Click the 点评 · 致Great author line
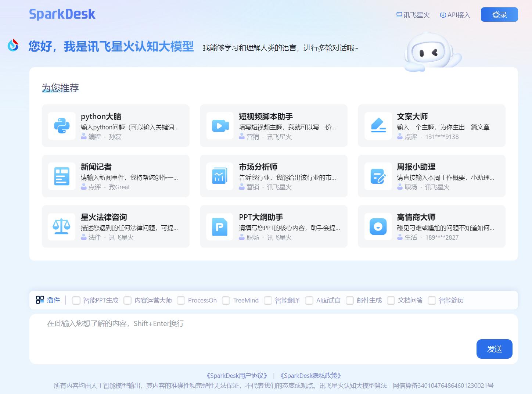 coord(105,187)
